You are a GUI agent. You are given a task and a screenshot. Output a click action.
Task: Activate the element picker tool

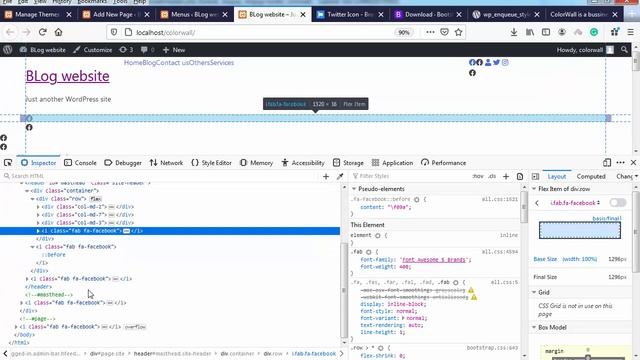coord(8,162)
